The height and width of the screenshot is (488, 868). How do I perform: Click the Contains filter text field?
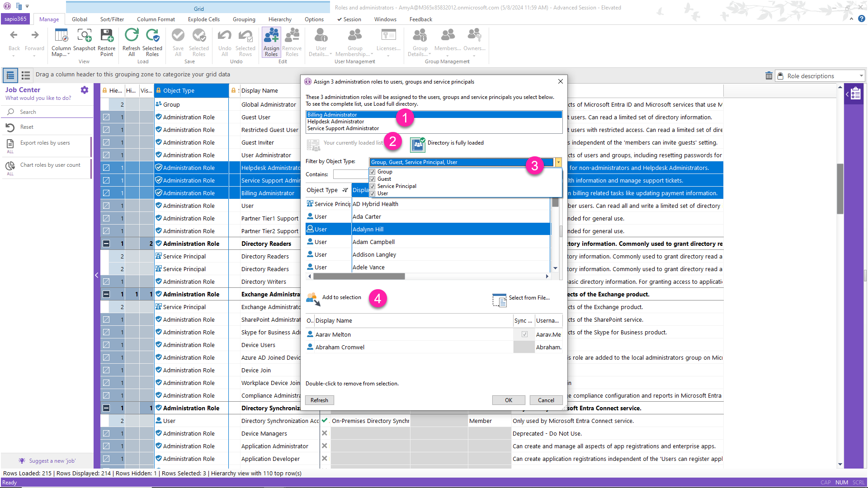click(351, 174)
